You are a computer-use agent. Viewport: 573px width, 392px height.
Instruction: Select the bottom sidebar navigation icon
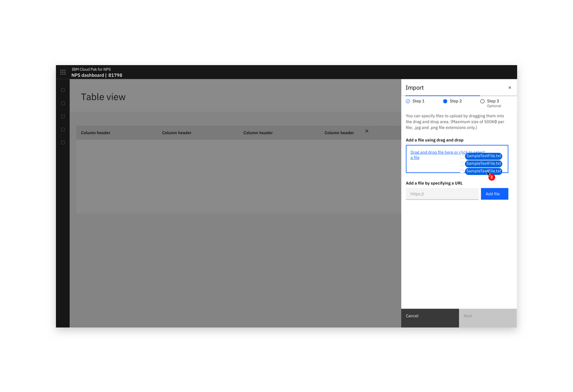point(63,142)
